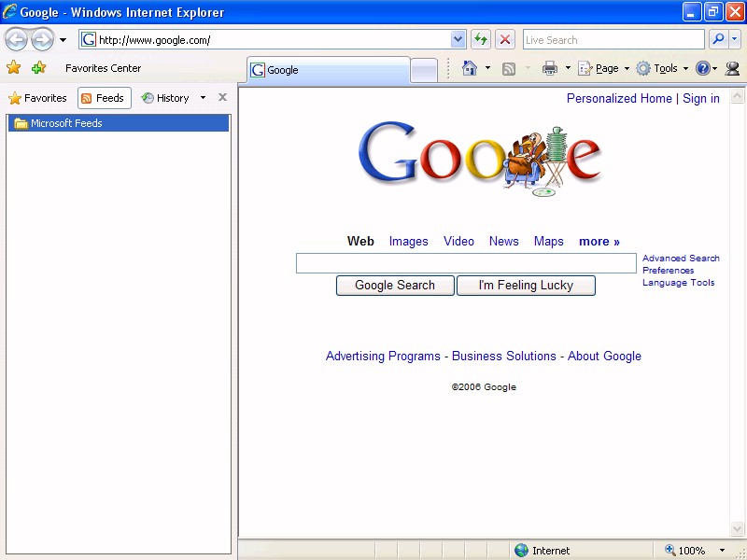Open the Maps link
Screen dimensions: 747x560
548,242
